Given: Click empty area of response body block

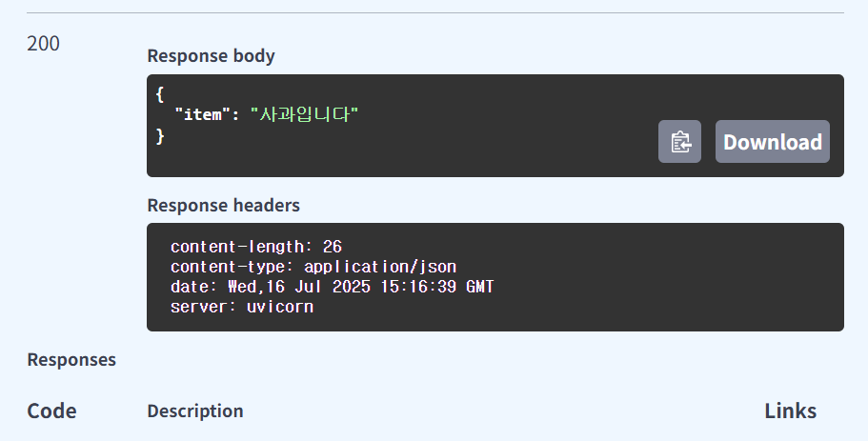Looking at the screenshot, I should 498,144.
